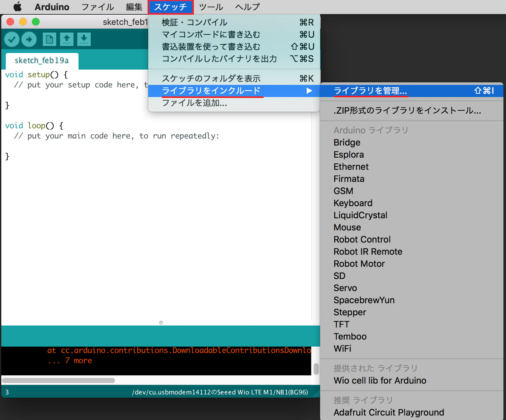Open the 編集 menu
The image size is (506, 420).
click(134, 7)
